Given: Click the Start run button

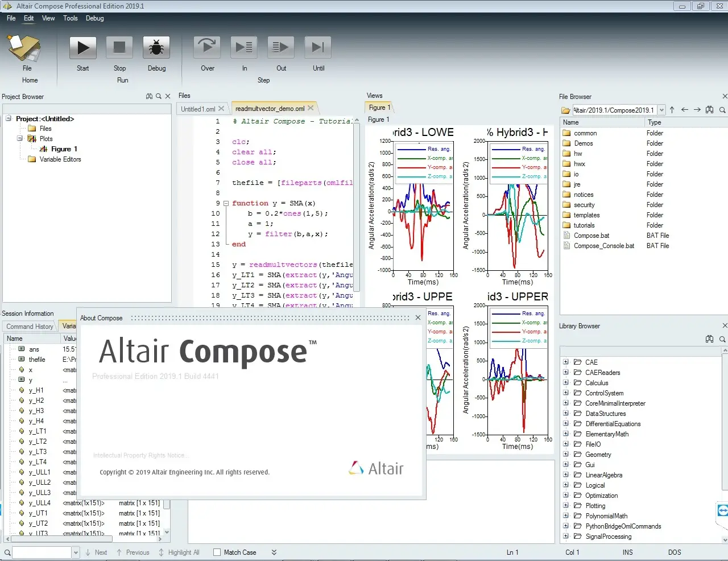Looking at the screenshot, I should click(83, 48).
